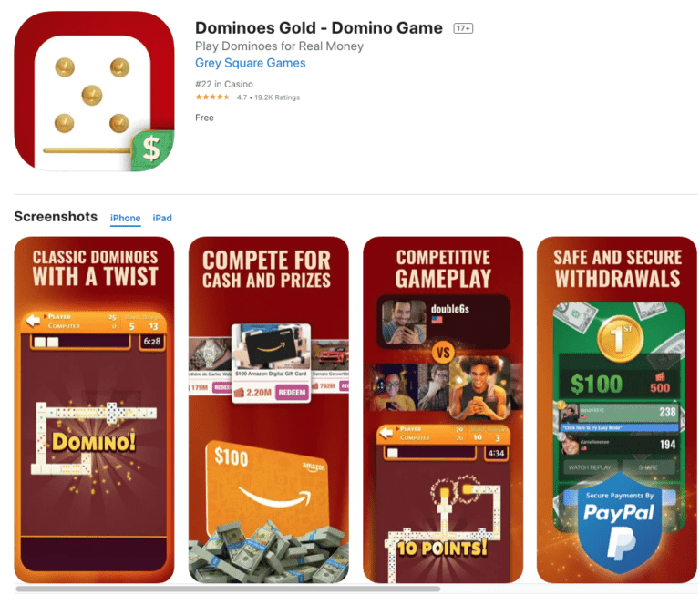Image resolution: width=700 pixels, height=605 pixels.
Task: Click the #22 in Casino ranking text
Action: click(x=224, y=85)
